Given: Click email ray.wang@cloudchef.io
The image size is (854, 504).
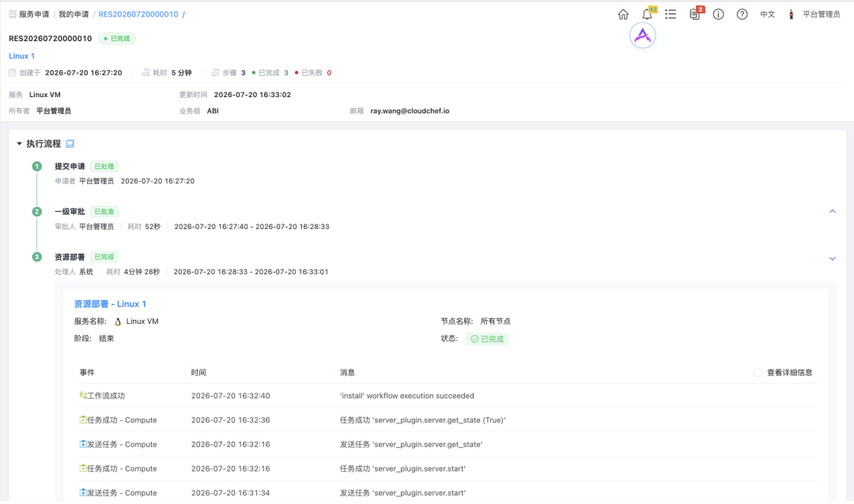Looking at the screenshot, I should tap(410, 111).
